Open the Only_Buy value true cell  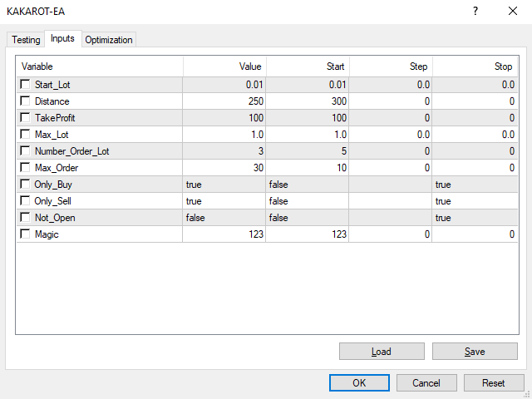click(224, 185)
